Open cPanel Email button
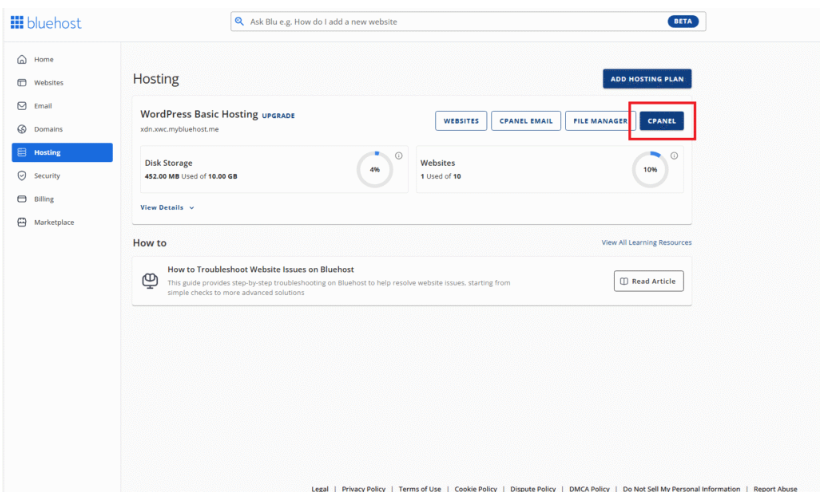823x496 pixels. [x=526, y=121]
